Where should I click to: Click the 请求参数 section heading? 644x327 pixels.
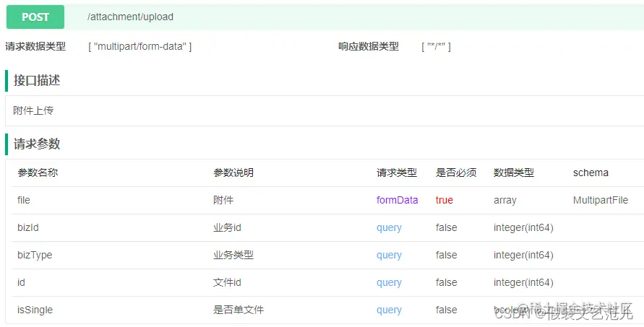tap(37, 144)
